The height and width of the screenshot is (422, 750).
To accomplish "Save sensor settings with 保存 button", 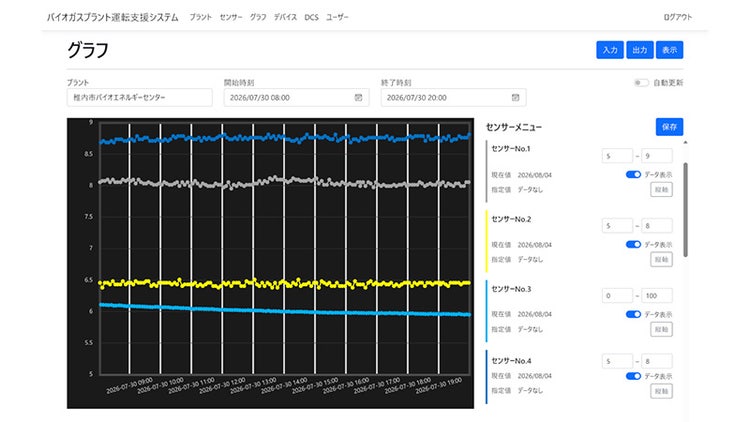I will (x=669, y=127).
